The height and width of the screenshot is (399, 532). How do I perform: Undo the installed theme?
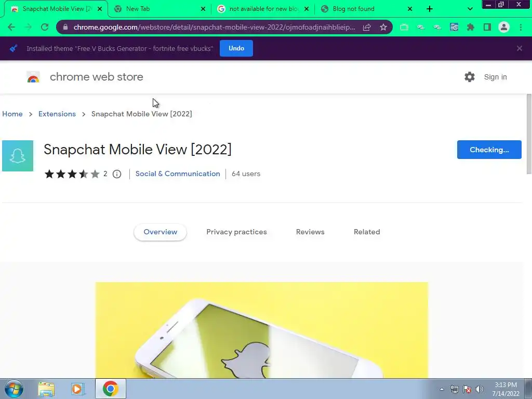pyautogui.click(x=236, y=48)
